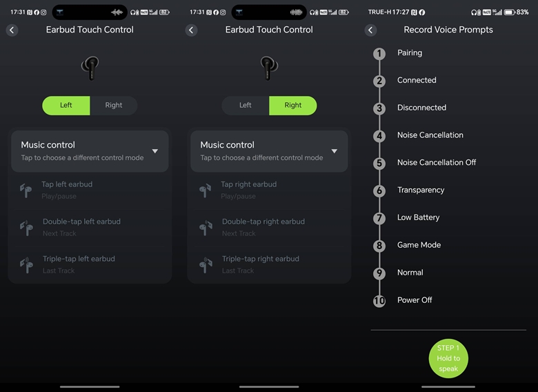
Task: Switch to Right earbud on the first screen
Action: (x=114, y=106)
